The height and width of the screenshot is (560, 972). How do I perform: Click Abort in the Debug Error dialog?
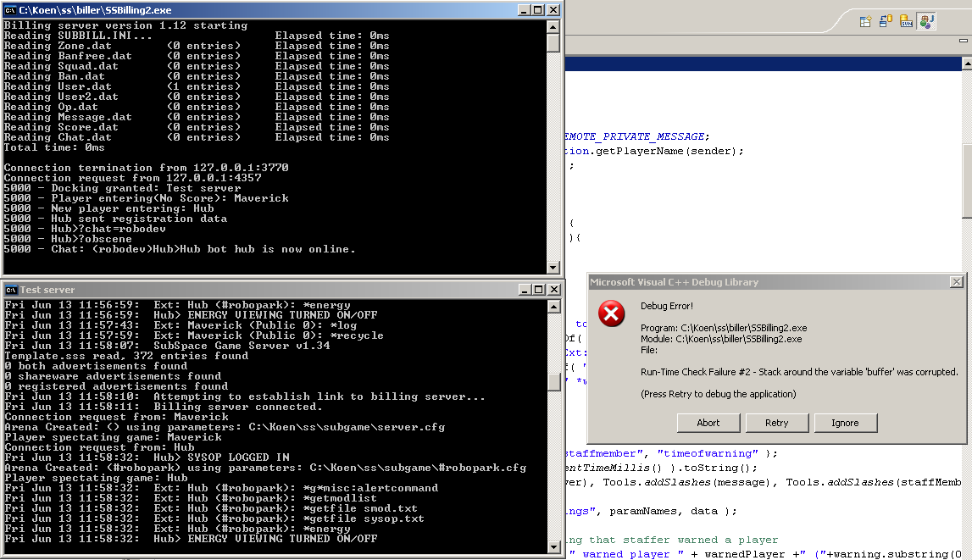pyautogui.click(x=708, y=423)
